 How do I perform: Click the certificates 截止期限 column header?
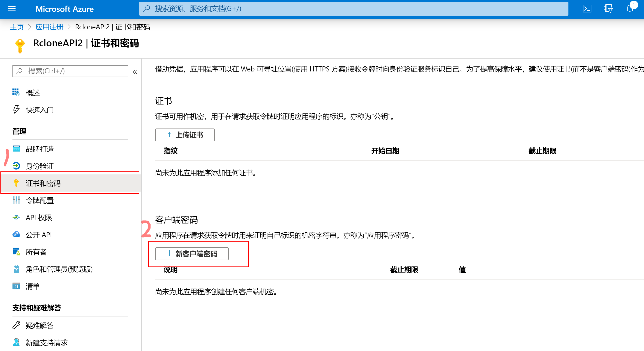click(x=542, y=151)
